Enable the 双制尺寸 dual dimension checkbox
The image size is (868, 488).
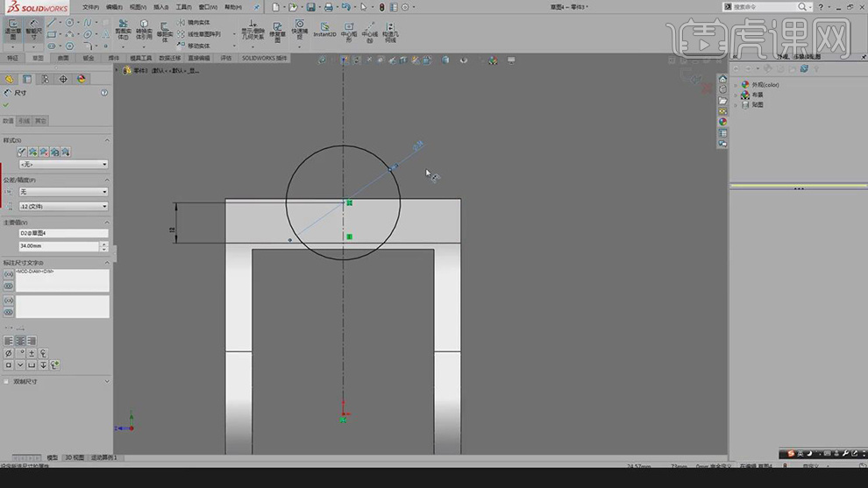click(6, 381)
